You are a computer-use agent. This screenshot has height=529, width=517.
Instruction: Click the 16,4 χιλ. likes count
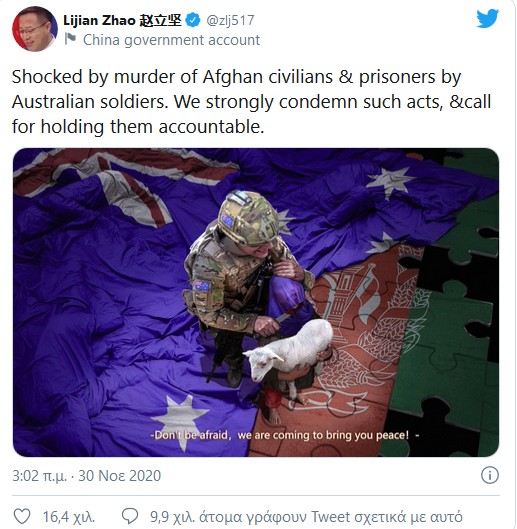tap(69, 517)
